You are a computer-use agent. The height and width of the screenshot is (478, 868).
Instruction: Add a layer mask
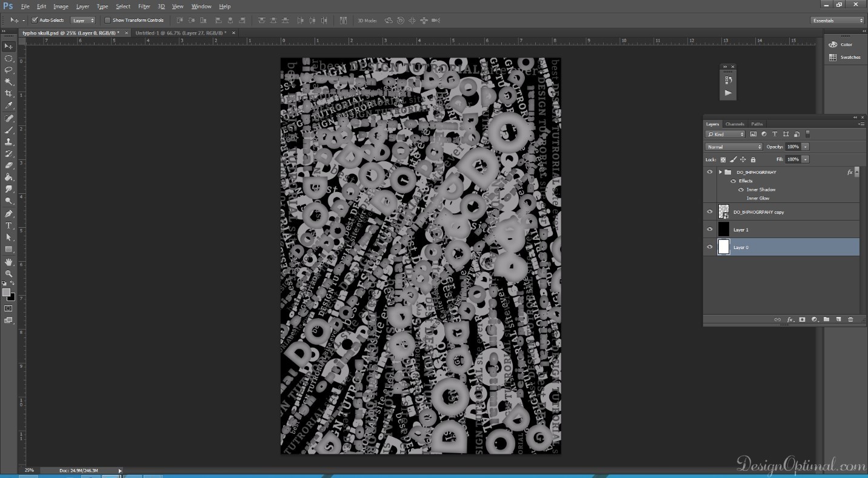tap(802, 319)
